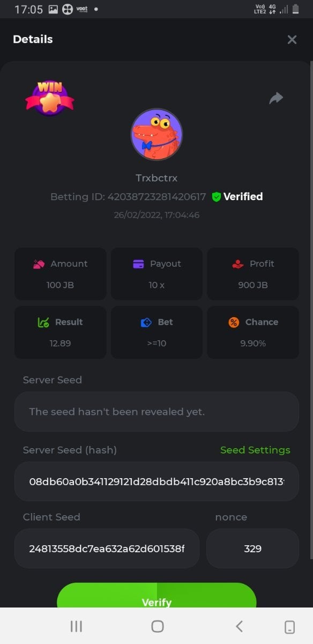Tap the share arrow icon

[x=276, y=98]
